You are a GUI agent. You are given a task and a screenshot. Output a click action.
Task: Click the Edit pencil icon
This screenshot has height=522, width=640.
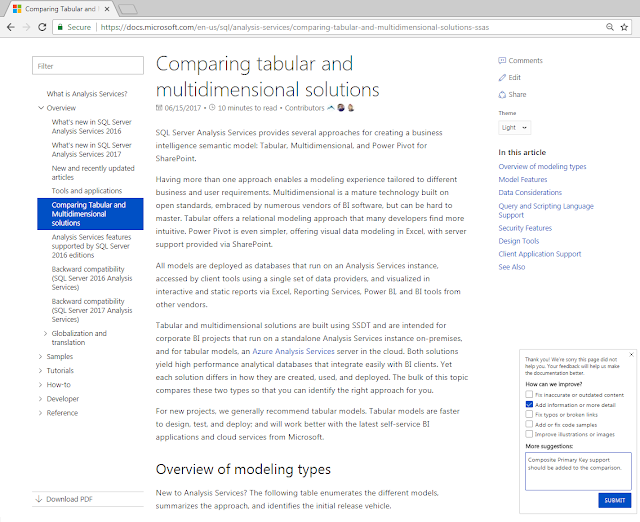[x=502, y=78]
